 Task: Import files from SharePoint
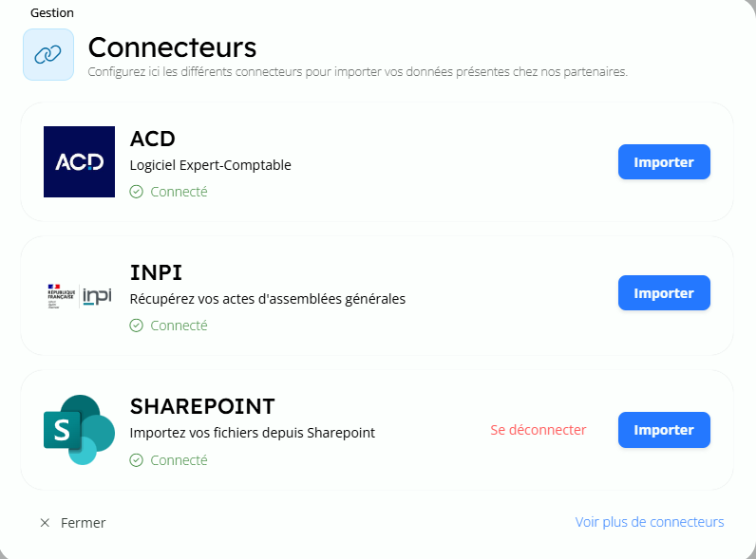664,430
